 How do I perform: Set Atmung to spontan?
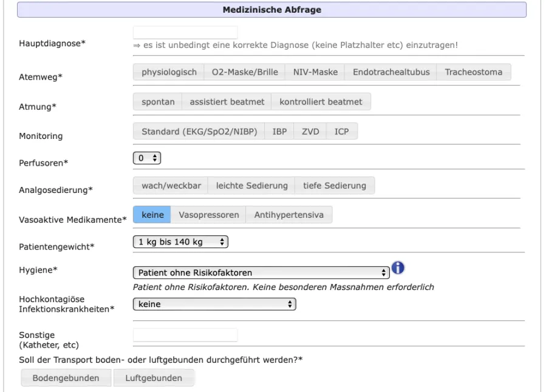158,102
